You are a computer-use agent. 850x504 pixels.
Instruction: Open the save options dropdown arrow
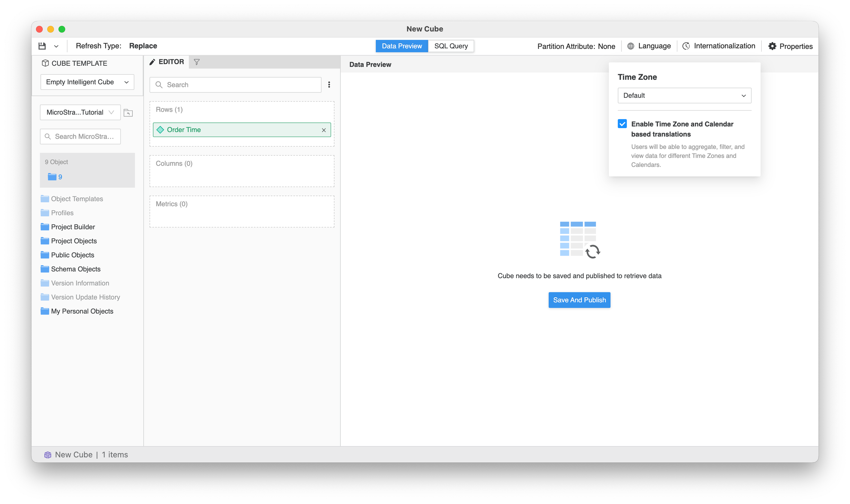point(56,46)
